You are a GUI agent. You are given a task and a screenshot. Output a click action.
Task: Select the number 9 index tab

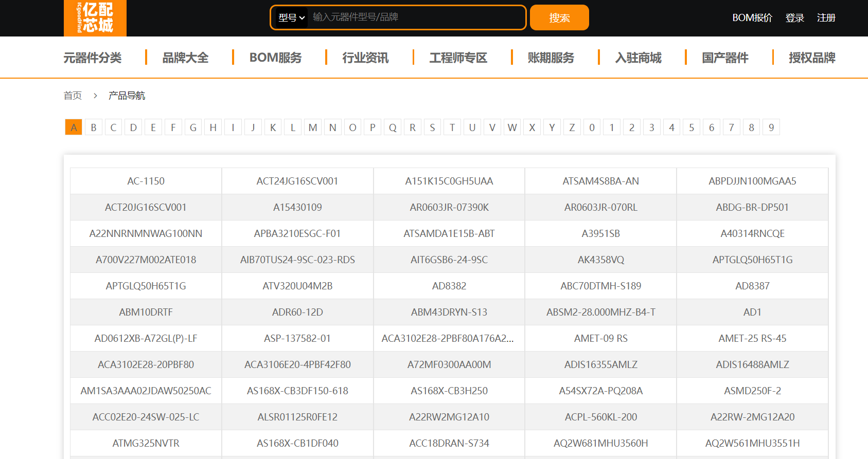tap(771, 127)
